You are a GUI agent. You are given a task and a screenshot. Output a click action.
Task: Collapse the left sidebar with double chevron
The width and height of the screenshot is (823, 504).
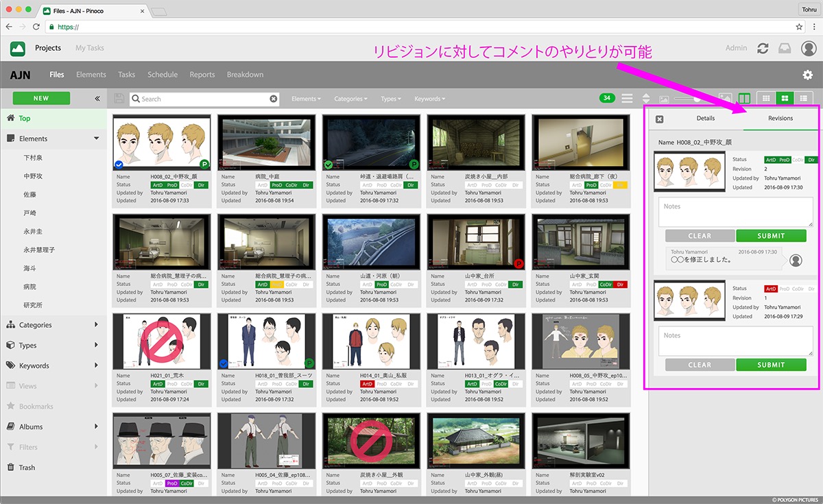point(97,99)
